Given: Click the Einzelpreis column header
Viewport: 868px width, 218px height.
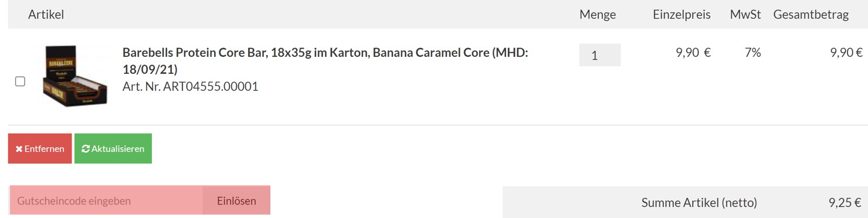Looking at the screenshot, I should (x=681, y=15).
